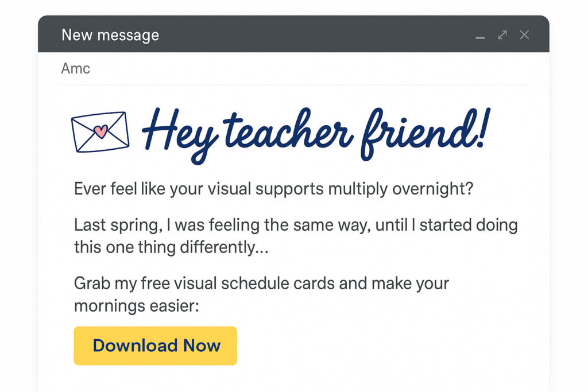Expand the compose window to full screen
The height and width of the screenshot is (392, 588).
pos(502,35)
